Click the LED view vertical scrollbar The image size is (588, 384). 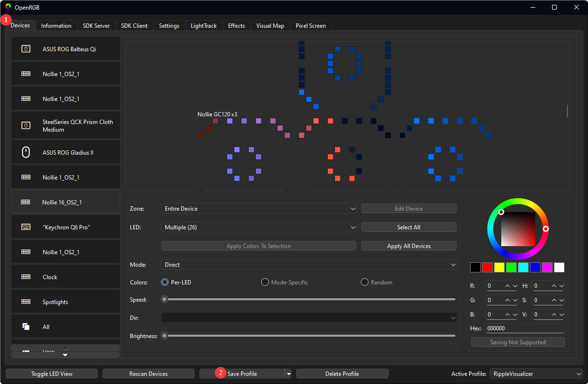(x=568, y=111)
